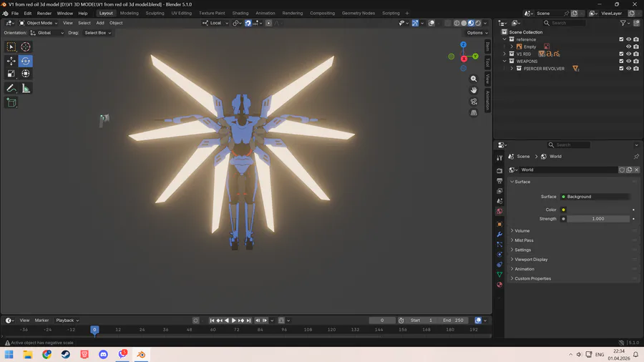
Task: Switch to Rendered viewport shading
Action: pyautogui.click(x=478, y=23)
